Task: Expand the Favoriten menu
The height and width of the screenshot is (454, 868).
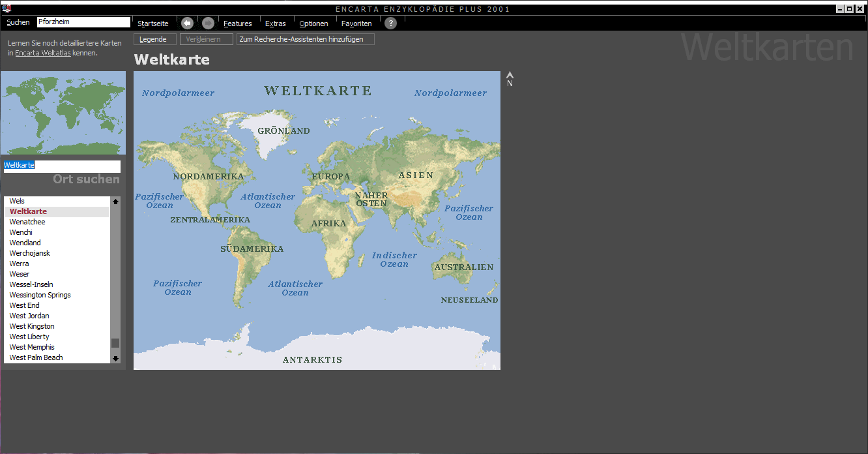Action: click(x=356, y=23)
